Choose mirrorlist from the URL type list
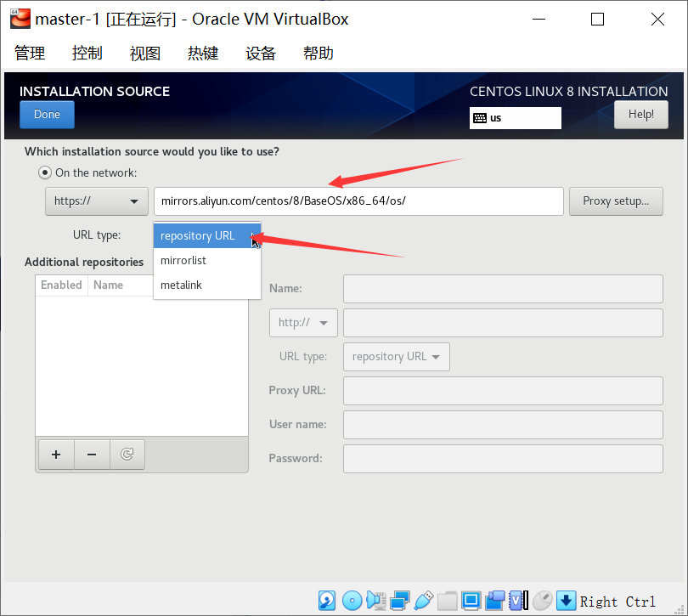 click(207, 260)
